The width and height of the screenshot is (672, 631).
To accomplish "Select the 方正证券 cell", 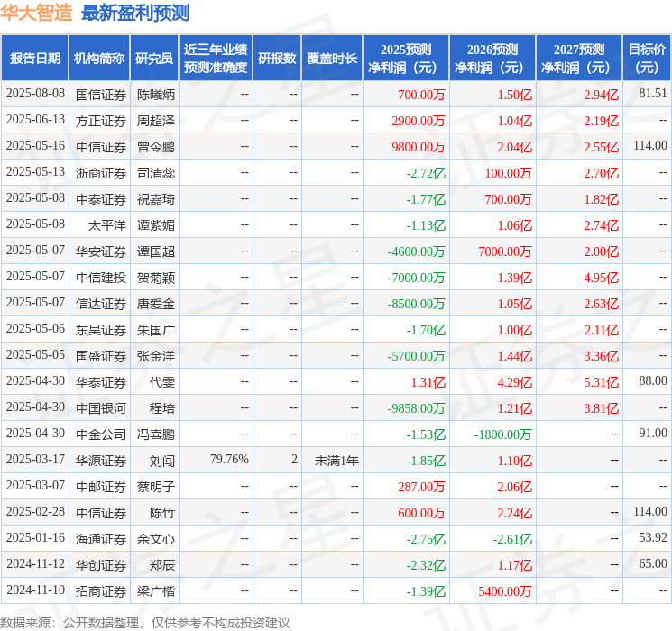I will pyautogui.click(x=101, y=121).
